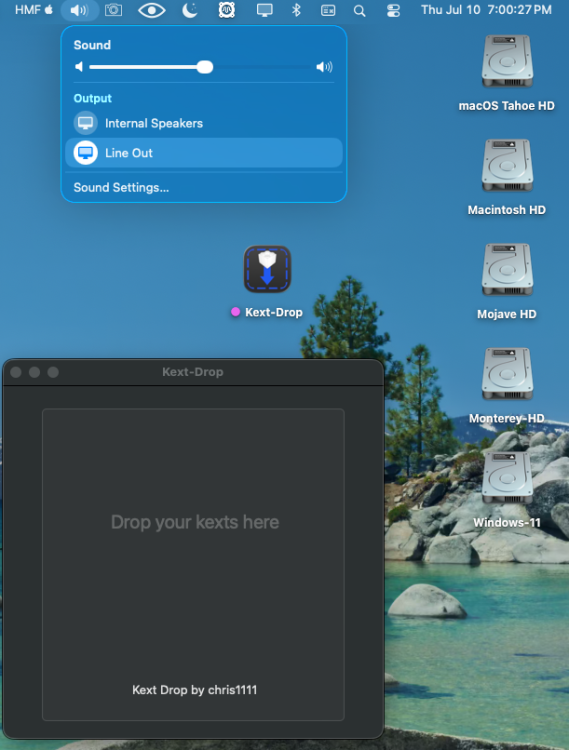The width and height of the screenshot is (569, 750).
Task: Open Sound Settings… from the menu
Action: pos(121,188)
